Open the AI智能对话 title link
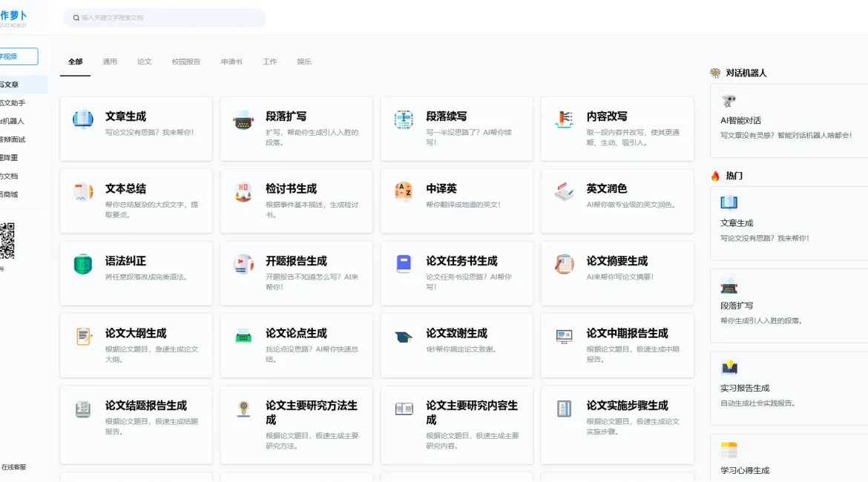This screenshot has width=868, height=482. point(740,120)
